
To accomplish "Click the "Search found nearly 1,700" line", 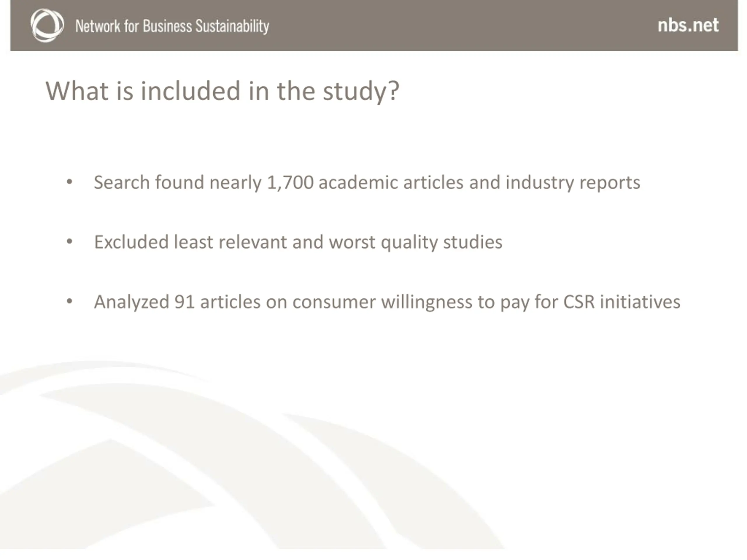I will point(367,183).
